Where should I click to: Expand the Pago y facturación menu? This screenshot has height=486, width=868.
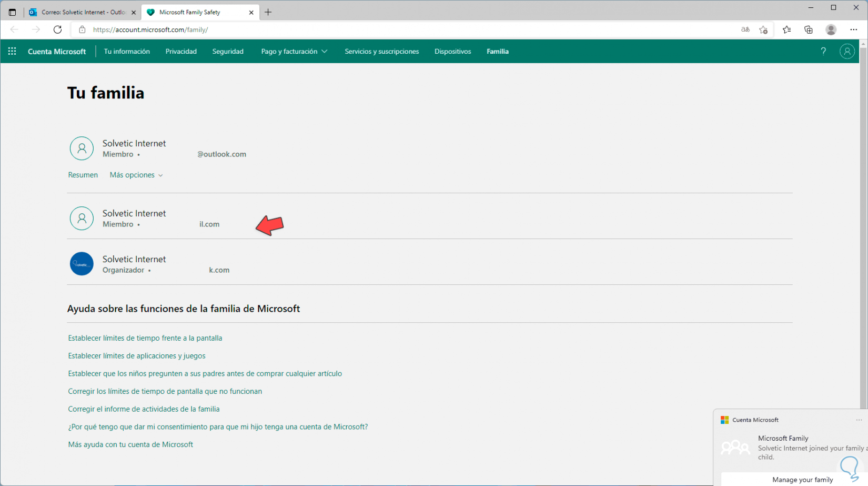coord(294,51)
